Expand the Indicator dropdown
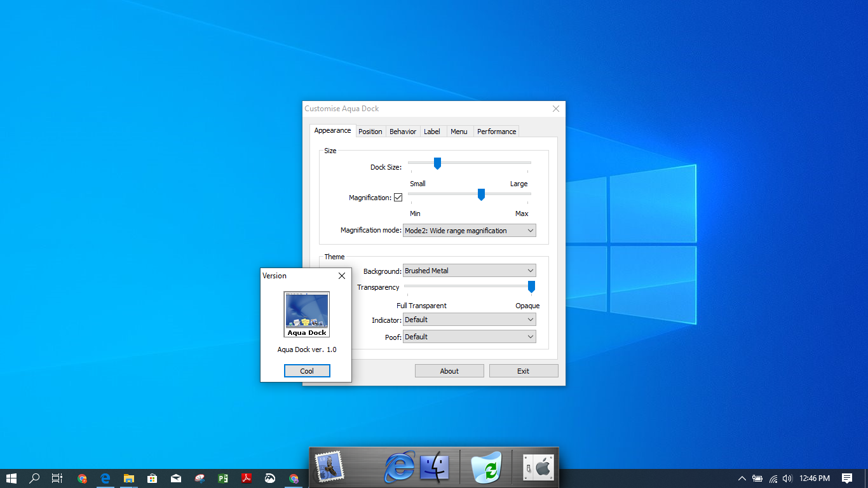The image size is (868, 488). tap(469, 320)
